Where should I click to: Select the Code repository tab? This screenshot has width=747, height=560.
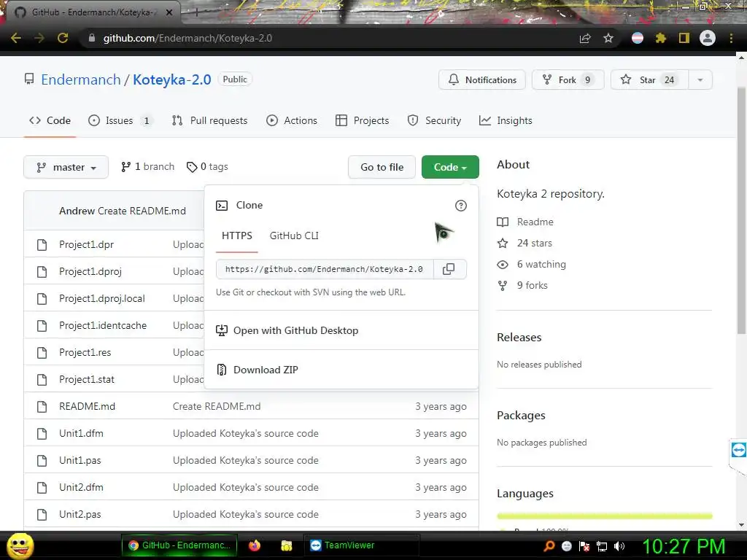pyautogui.click(x=50, y=120)
